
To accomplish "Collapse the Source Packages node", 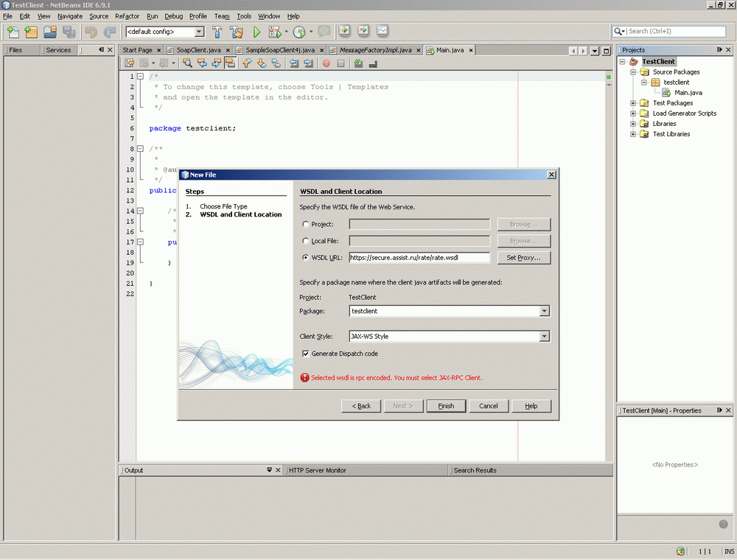I will [633, 72].
